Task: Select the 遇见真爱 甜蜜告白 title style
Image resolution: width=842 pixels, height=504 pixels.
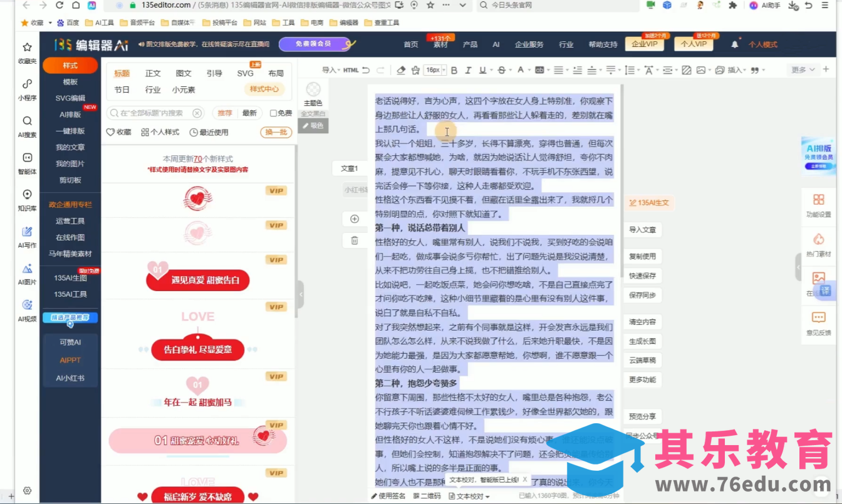Action: 197,280
